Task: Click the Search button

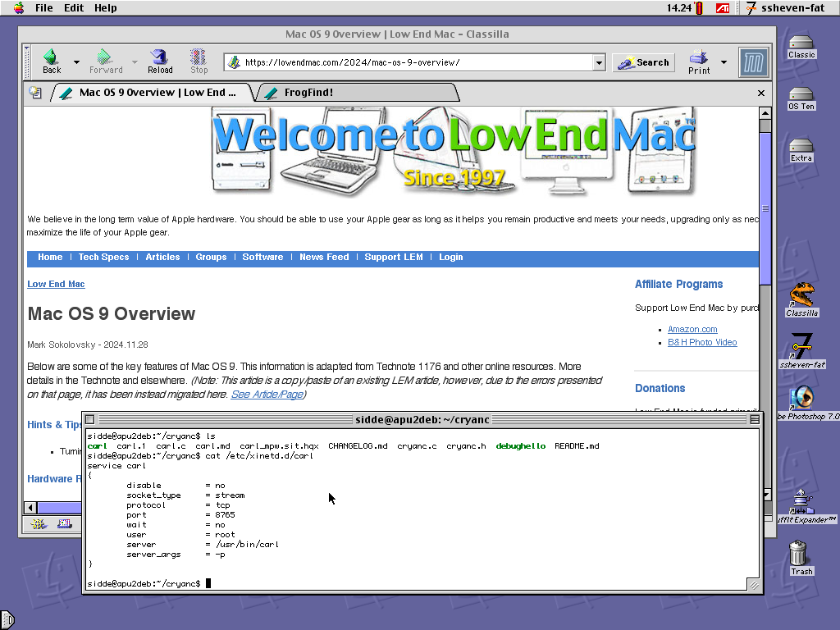Action: click(643, 62)
